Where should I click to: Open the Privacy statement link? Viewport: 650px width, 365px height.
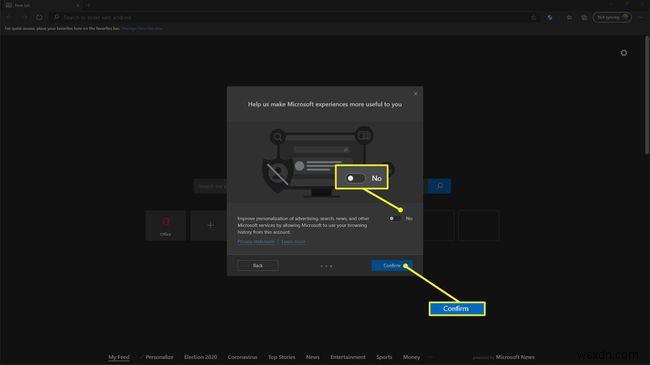point(256,241)
